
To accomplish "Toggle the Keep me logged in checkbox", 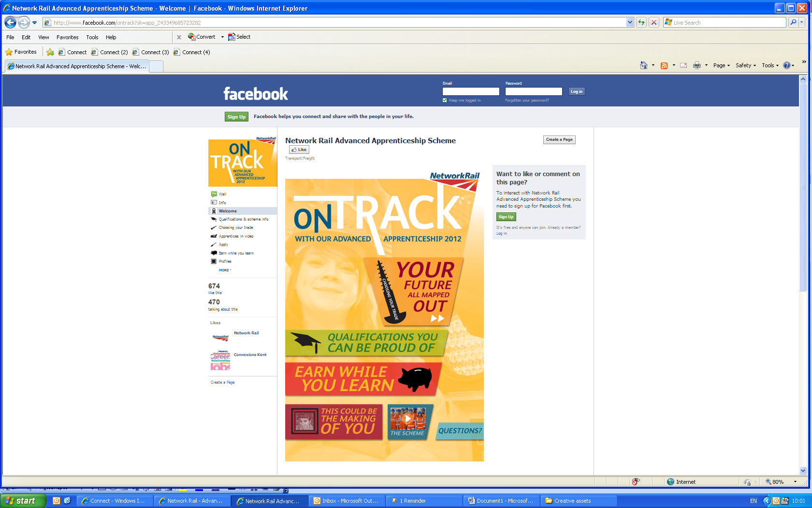I will 445,100.
